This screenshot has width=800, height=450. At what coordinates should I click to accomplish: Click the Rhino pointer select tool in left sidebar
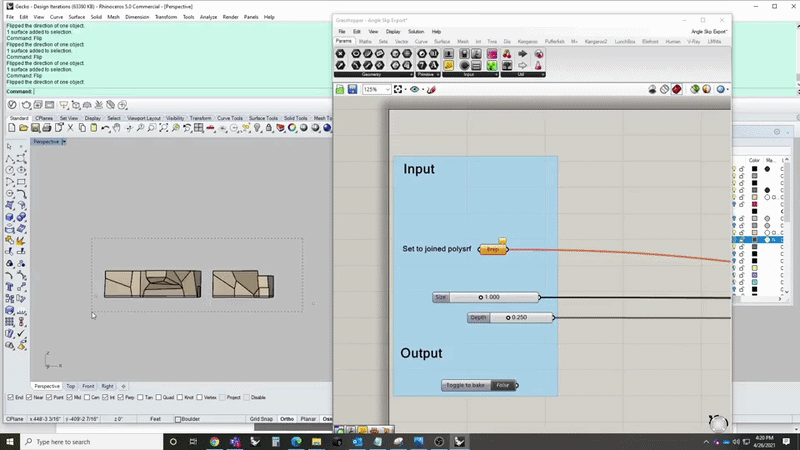9,147
